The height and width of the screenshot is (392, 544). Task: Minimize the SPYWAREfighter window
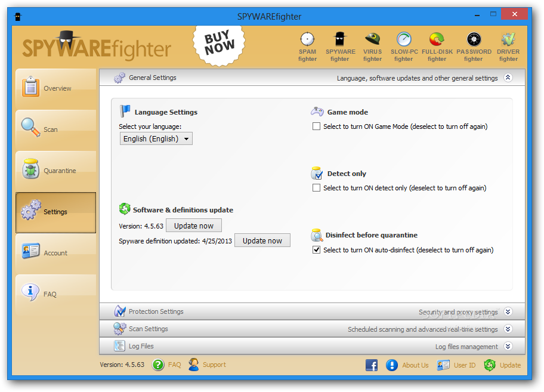click(x=477, y=14)
